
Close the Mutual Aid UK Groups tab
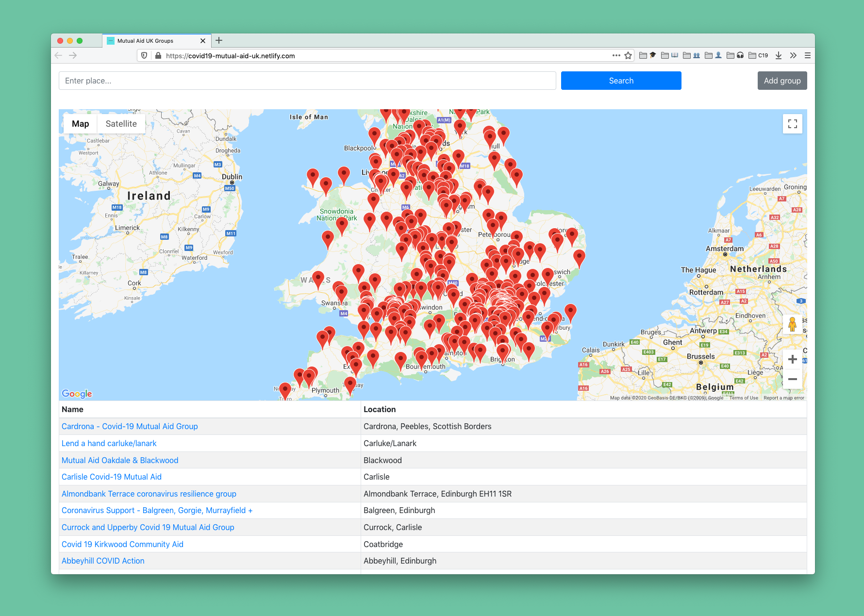[203, 41]
